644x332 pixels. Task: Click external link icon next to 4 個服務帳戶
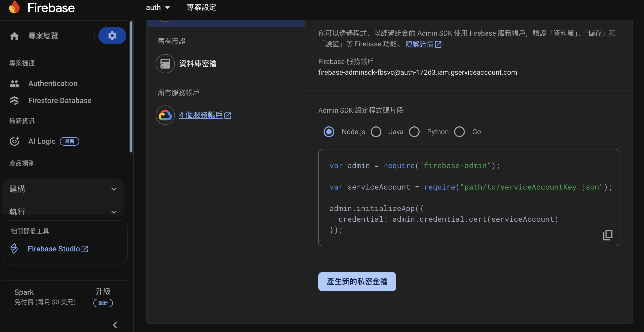228,115
